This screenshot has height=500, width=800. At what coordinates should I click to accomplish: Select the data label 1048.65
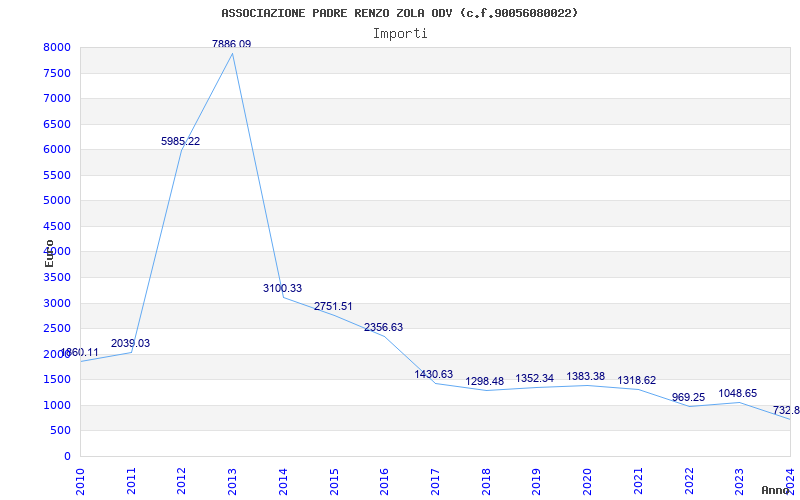coord(738,393)
